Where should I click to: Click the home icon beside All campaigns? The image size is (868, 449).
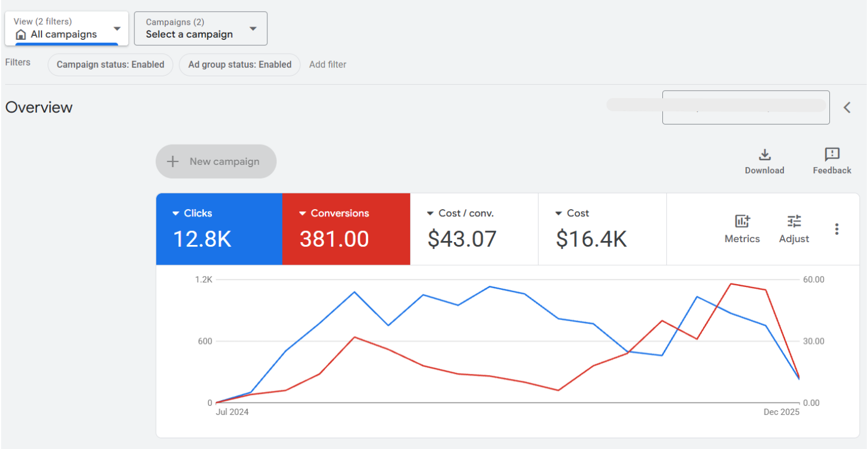[x=21, y=35]
